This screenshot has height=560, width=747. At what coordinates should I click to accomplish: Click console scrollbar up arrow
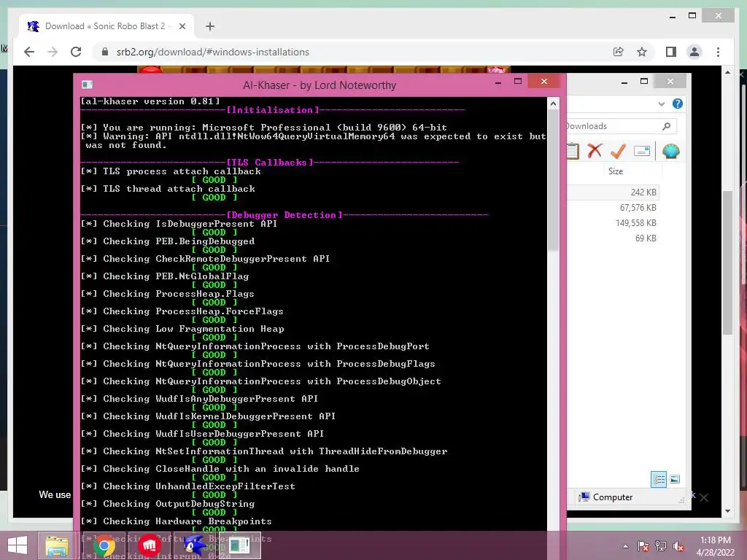click(x=553, y=104)
